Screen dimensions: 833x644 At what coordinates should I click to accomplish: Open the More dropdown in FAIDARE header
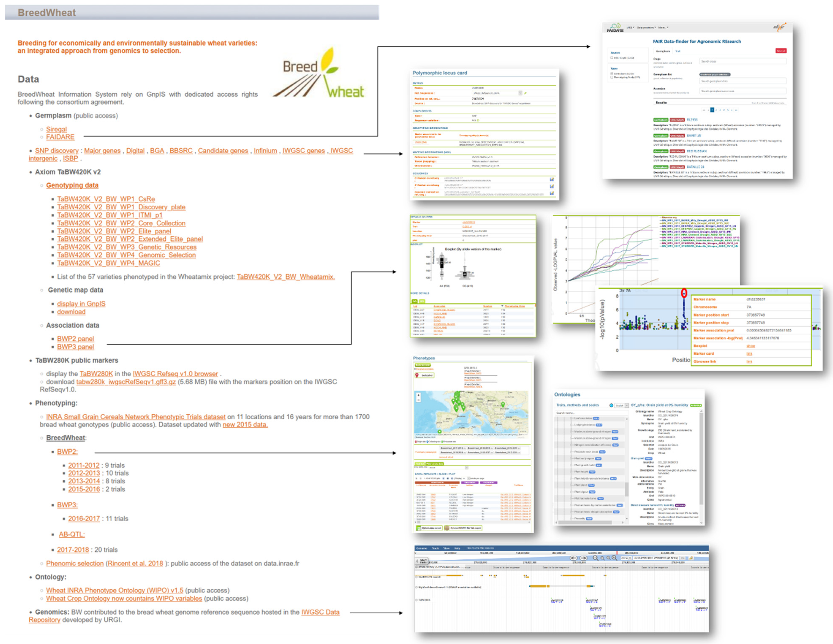coord(663,27)
